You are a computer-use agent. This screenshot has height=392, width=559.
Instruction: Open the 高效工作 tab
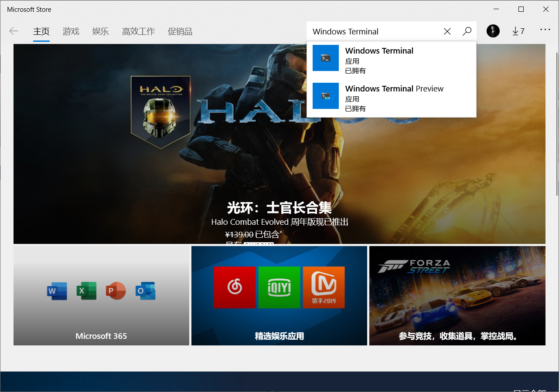(x=138, y=31)
